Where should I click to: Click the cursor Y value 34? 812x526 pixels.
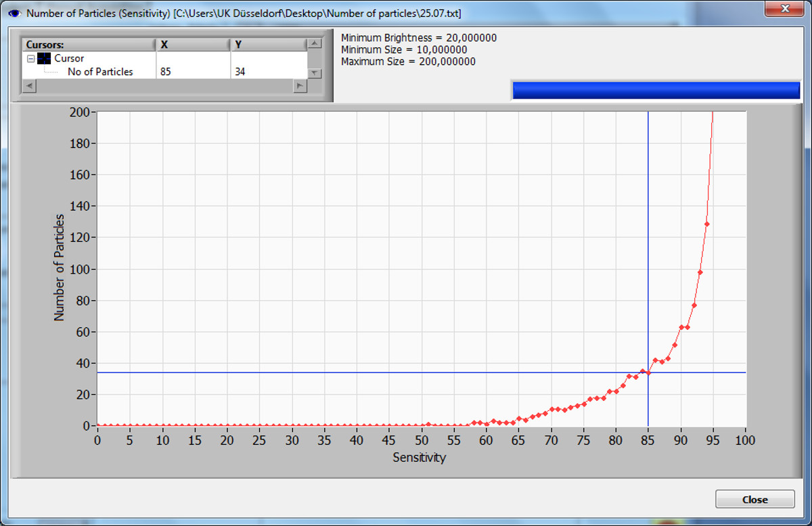[x=240, y=72]
